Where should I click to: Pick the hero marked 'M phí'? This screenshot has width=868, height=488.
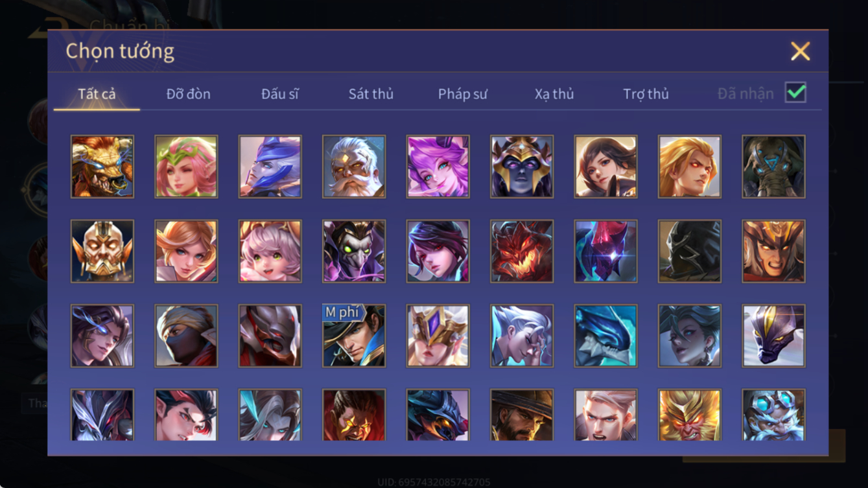(x=354, y=336)
